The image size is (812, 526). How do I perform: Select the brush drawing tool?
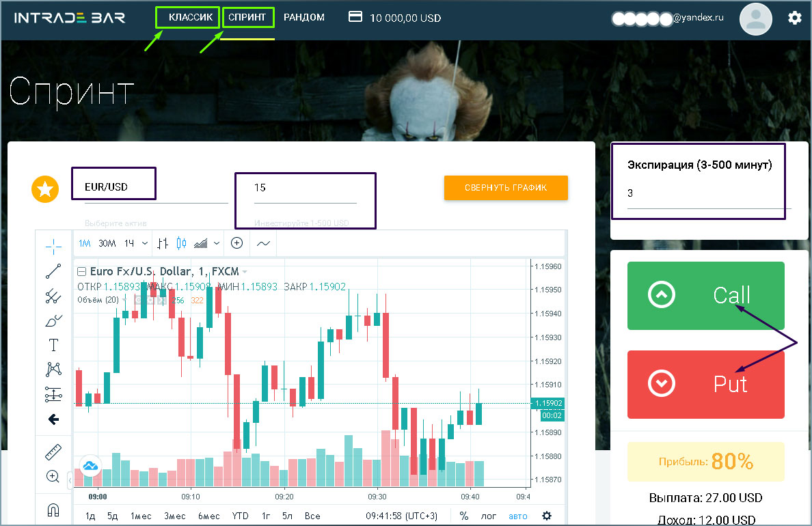pos(53,321)
